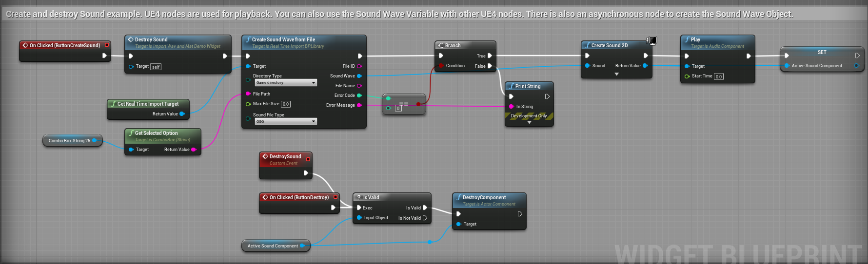The image size is (868, 264).
Task: Select the SET Active Sound Component node
Action: coord(822,53)
